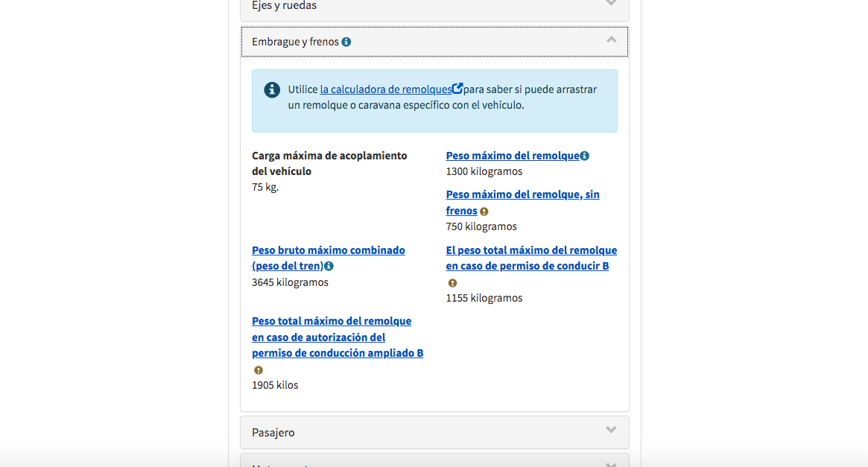The image size is (868, 467).
Task: Collapse the Embrague y frenos section
Action: point(611,39)
